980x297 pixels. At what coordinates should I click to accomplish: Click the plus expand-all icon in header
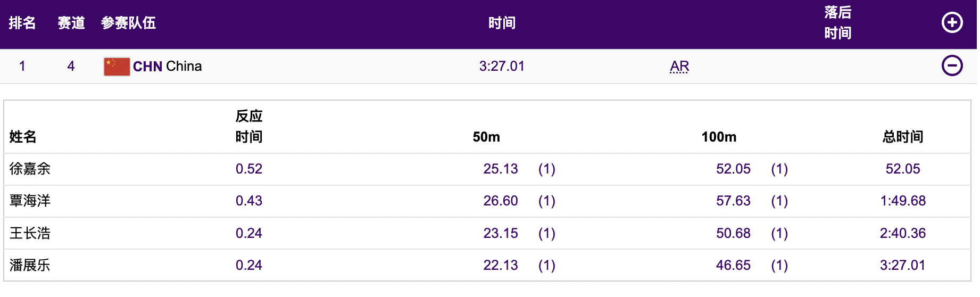pyautogui.click(x=952, y=22)
